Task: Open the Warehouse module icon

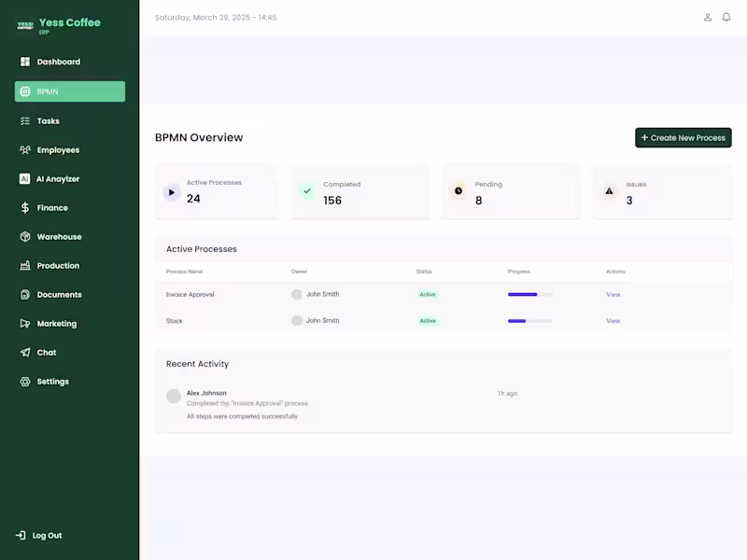Action: click(22, 236)
